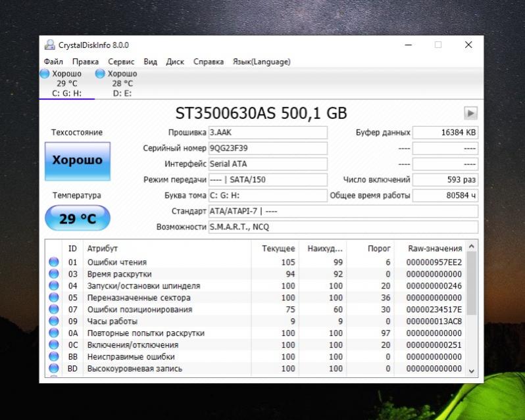This screenshot has width=525, height=420.
Task: Click the Атрибут column header
Action: click(x=167, y=248)
